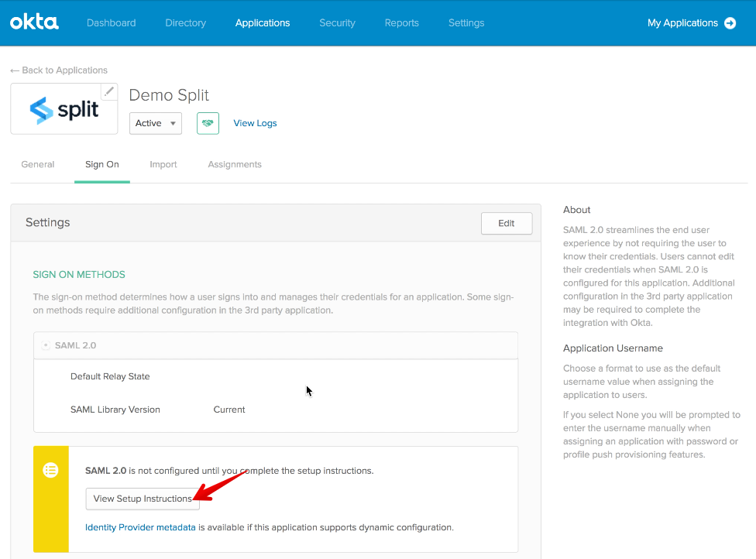This screenshot has width=756, height=559.
Task: Click the yellow list icon in the notice
Action: pyautogui.click(x=50, y=469)
